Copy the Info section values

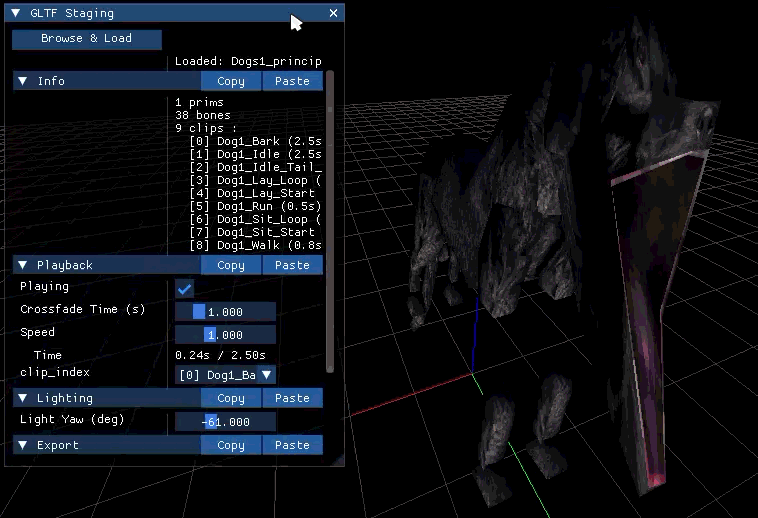pyautogui.click(x=231, y=81)
